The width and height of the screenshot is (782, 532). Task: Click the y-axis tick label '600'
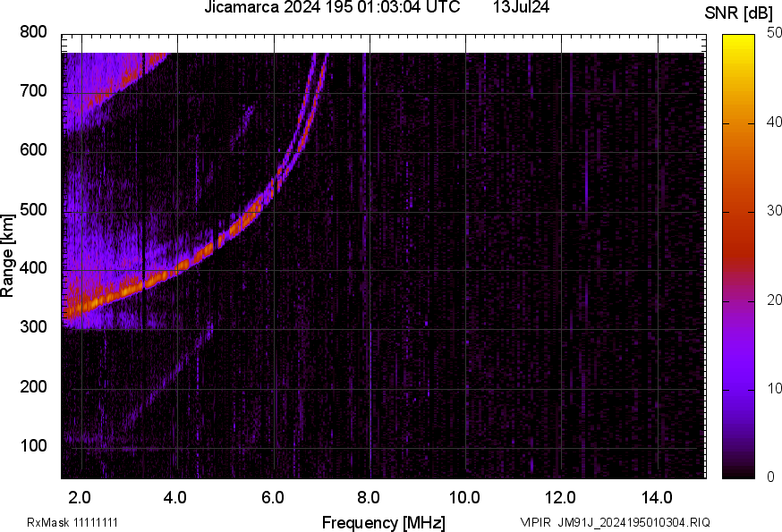(x=33, y=150)
